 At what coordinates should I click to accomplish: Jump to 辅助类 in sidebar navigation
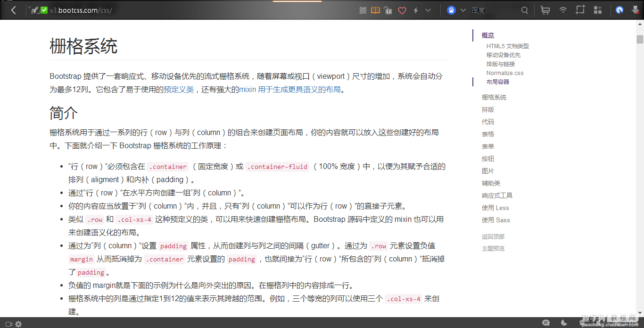491,183
